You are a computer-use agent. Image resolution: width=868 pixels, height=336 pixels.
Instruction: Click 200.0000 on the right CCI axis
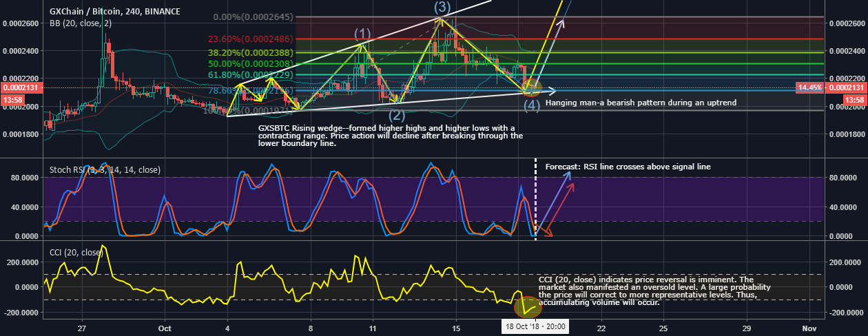845,262
